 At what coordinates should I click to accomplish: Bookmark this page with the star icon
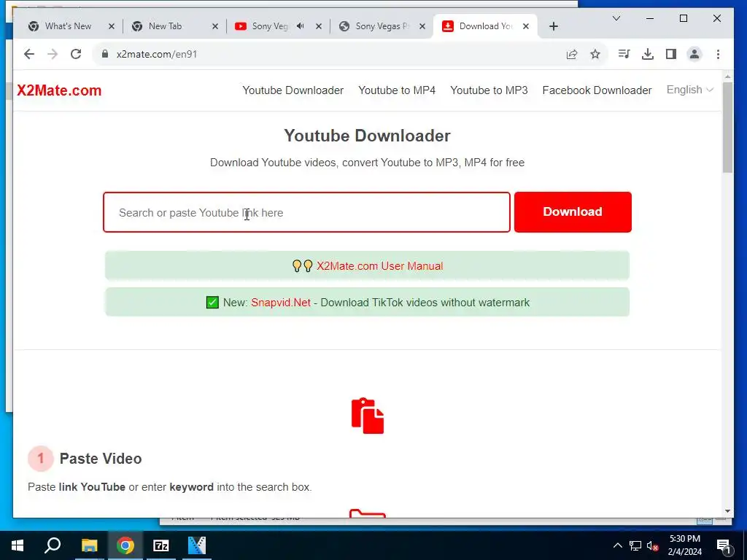(595, 54)
